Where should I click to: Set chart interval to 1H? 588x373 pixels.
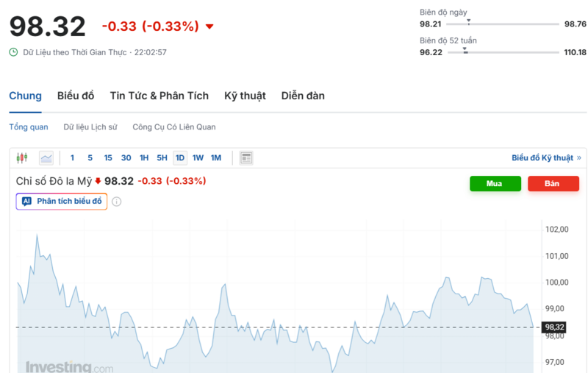(x=144, y=157)
